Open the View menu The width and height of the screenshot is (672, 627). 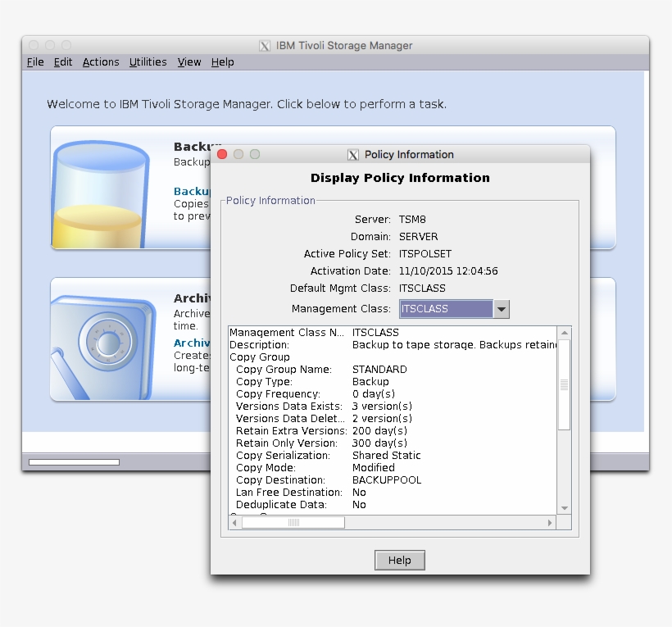188,61
